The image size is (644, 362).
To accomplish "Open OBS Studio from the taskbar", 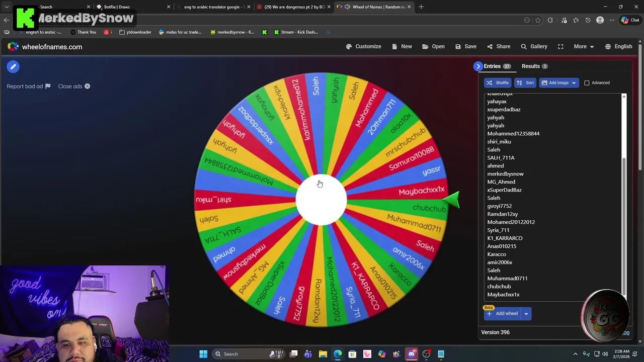I will click(x=426, y=354).
